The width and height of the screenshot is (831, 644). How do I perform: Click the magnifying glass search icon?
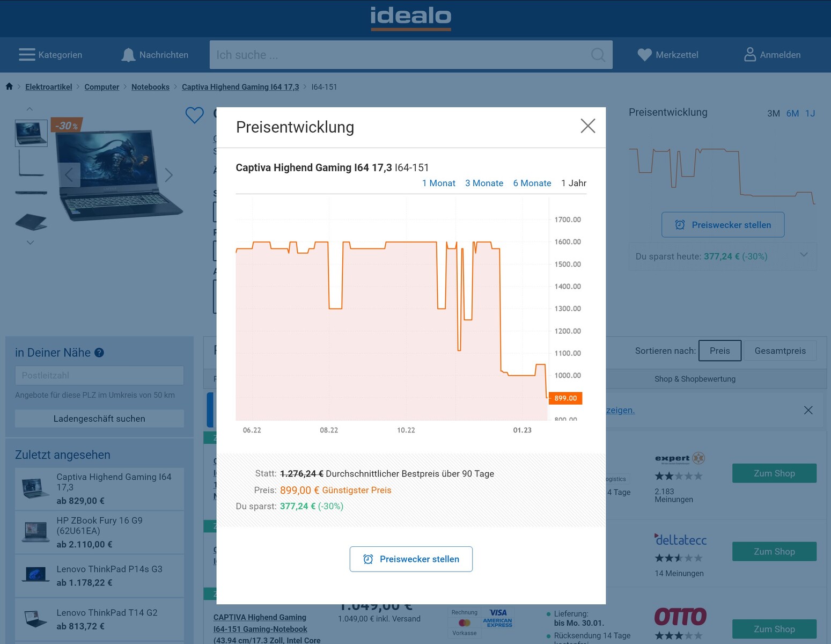click(598, 55)
